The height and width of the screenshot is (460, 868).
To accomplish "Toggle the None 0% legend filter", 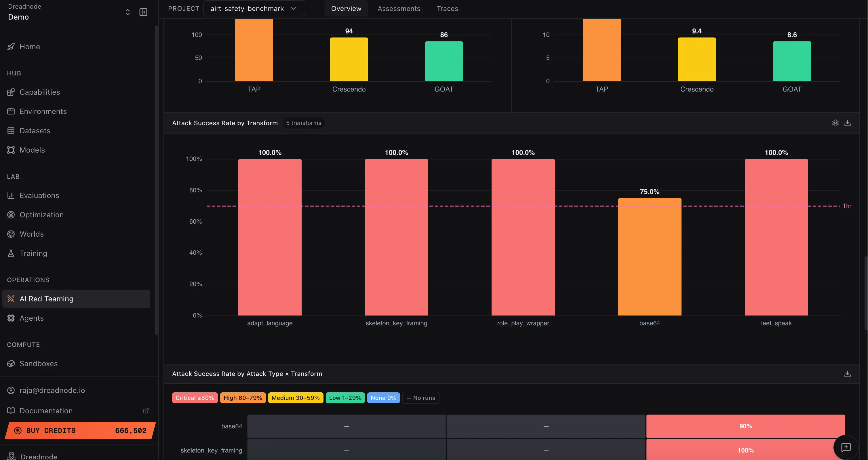I will click(x=383, y=398).
